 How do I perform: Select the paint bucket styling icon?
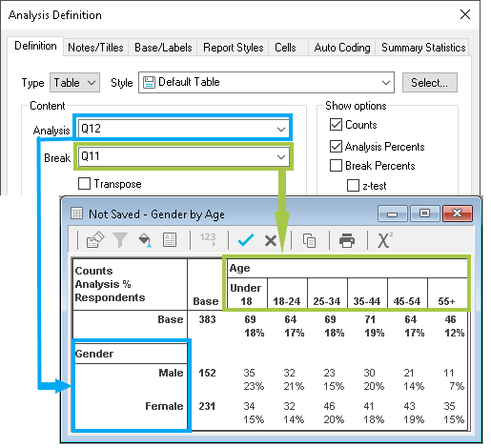coord(145,240)
